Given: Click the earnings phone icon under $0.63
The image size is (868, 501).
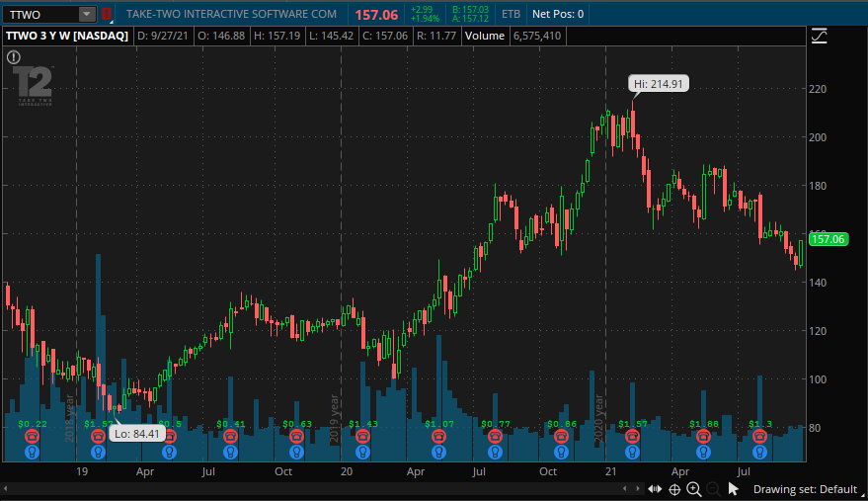Looking at the screenshot, I should tap(296, 438).
